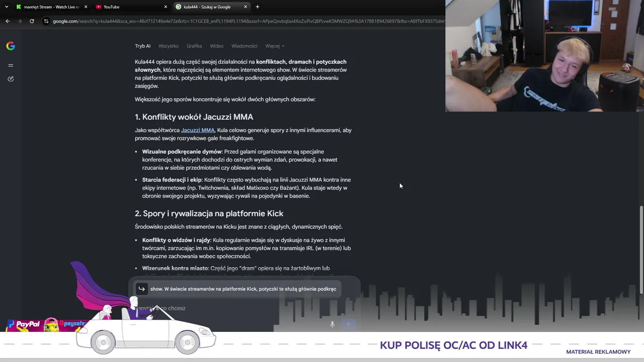Open the tab search chevron in browser

(7, 7)
